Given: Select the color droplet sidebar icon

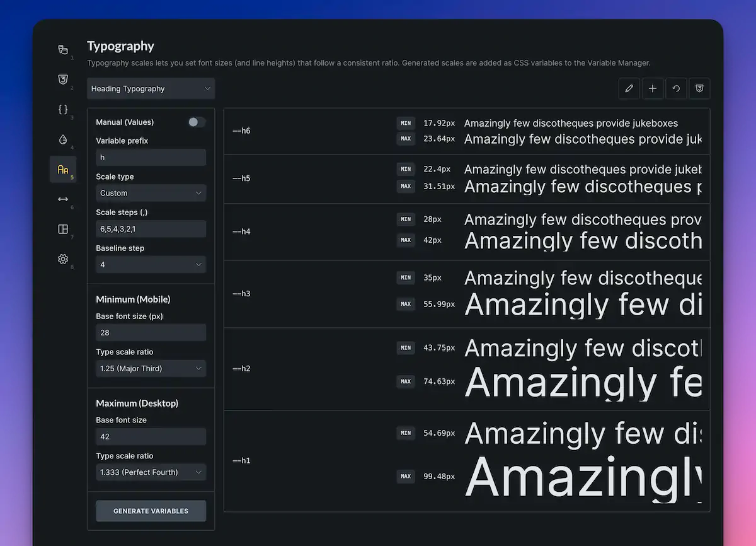Looking at the screenshot, I should coord(63,139).
